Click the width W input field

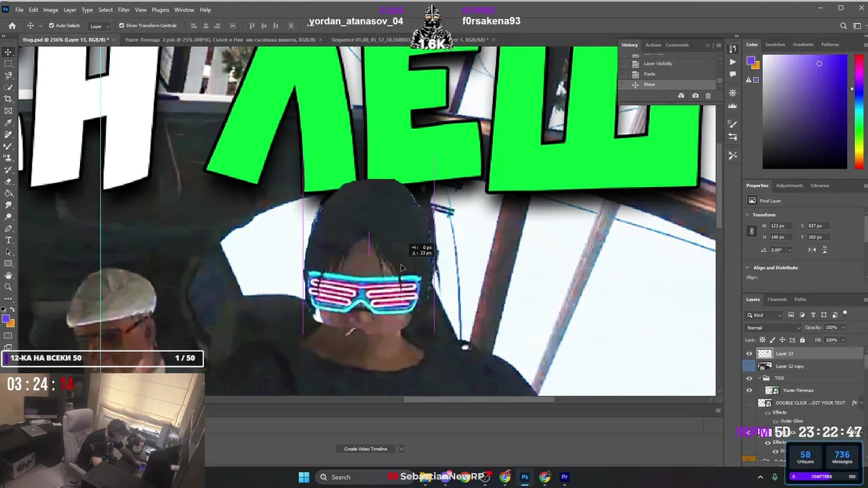(x=781, y=226)
